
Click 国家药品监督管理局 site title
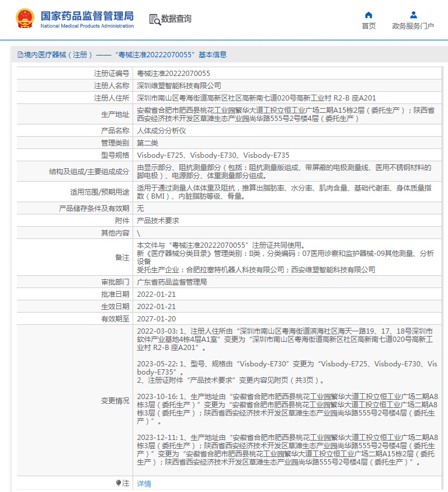[x=87, y=16]
